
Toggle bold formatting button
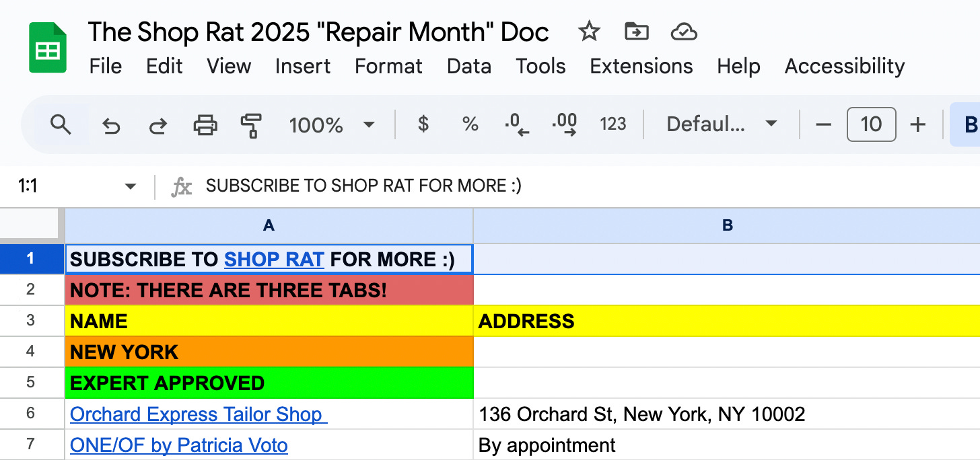967,124
